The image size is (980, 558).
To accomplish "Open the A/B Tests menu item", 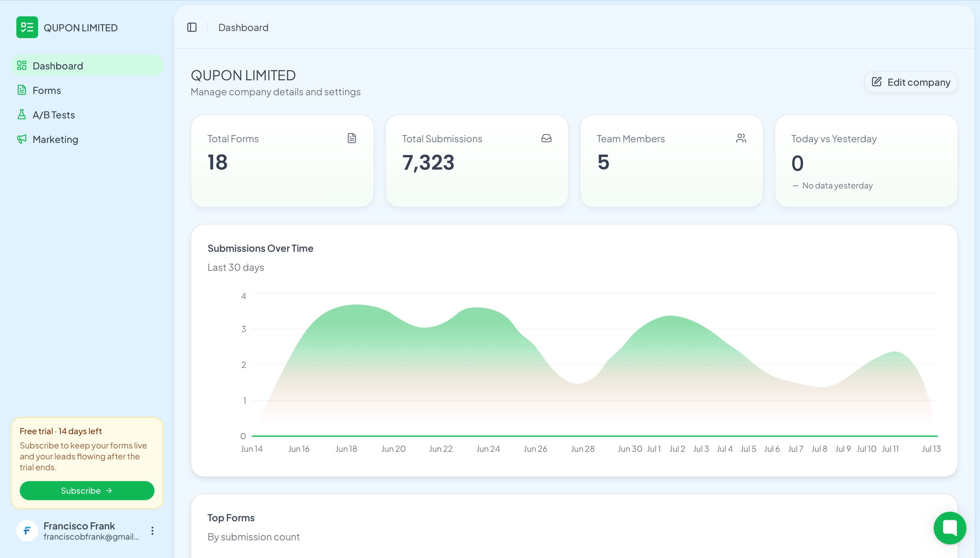I will pyautogui.click(x=87, y=115).
